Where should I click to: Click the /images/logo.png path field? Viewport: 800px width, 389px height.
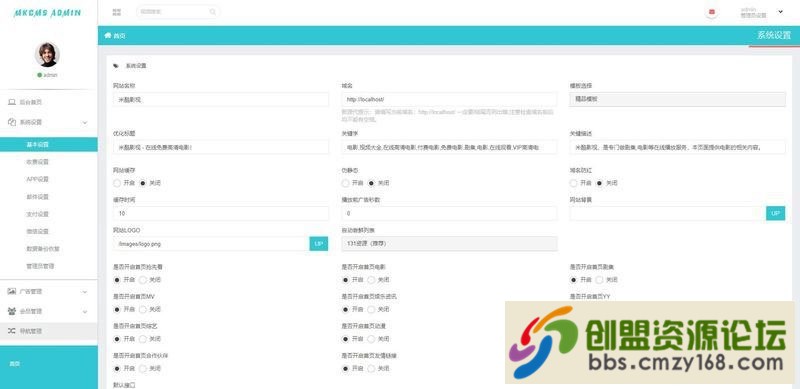pos(211,244)
